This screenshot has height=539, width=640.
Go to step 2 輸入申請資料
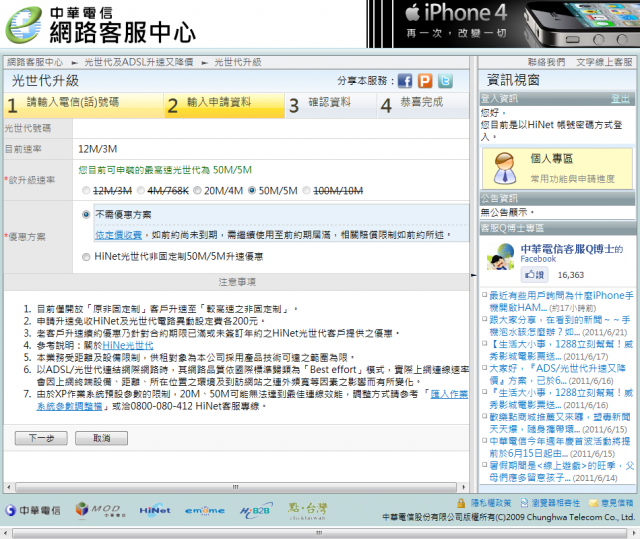[224, 105]
